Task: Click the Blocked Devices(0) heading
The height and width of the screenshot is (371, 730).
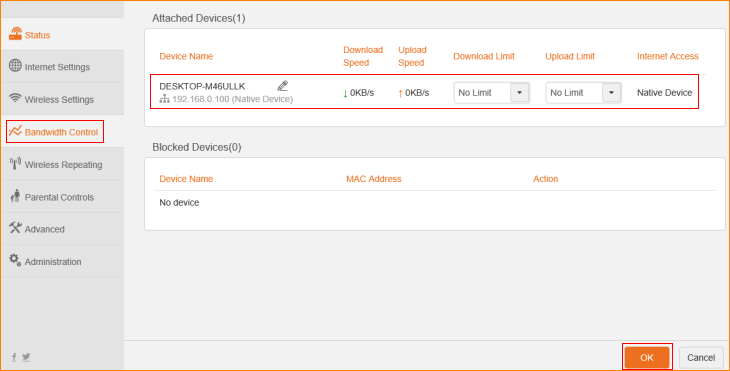Action: coord(196,147)
